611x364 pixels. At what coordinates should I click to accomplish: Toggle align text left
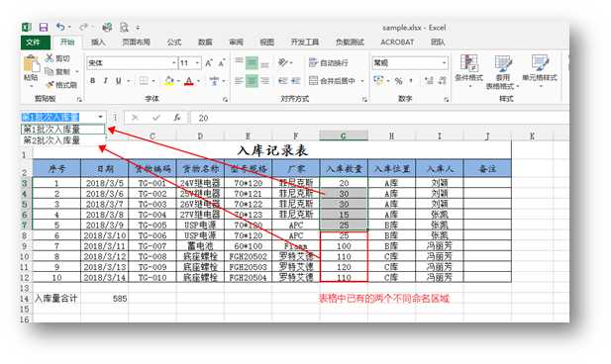click(x=239, y=81)
